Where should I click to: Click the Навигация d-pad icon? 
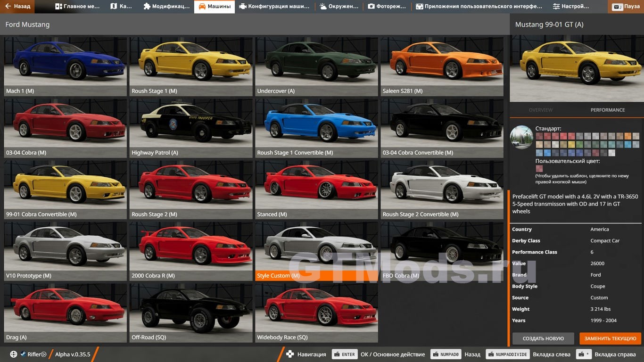pyautogui.click(x=290, y=354)
